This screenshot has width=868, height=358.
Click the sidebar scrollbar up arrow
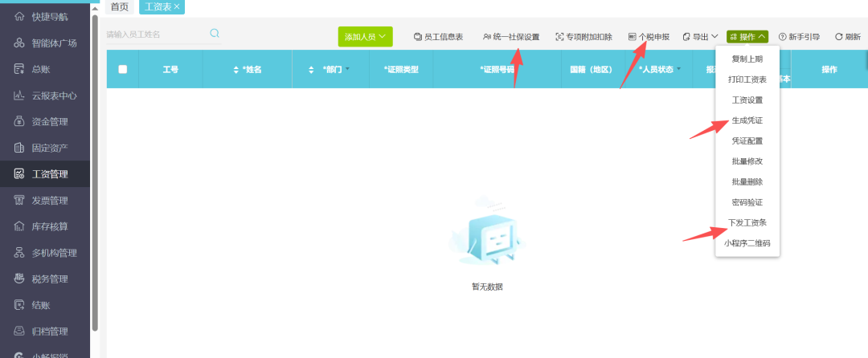(95, 8)
